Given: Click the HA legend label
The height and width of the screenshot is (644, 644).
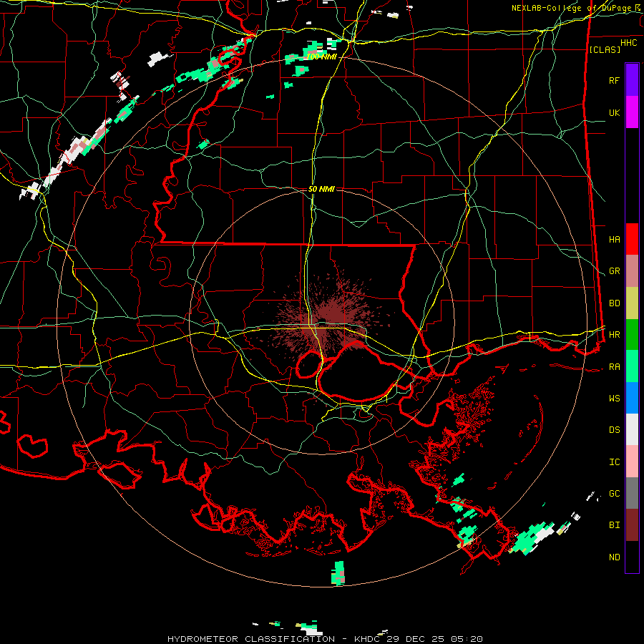Looking at the screenshot, I should tap(614, 239).
